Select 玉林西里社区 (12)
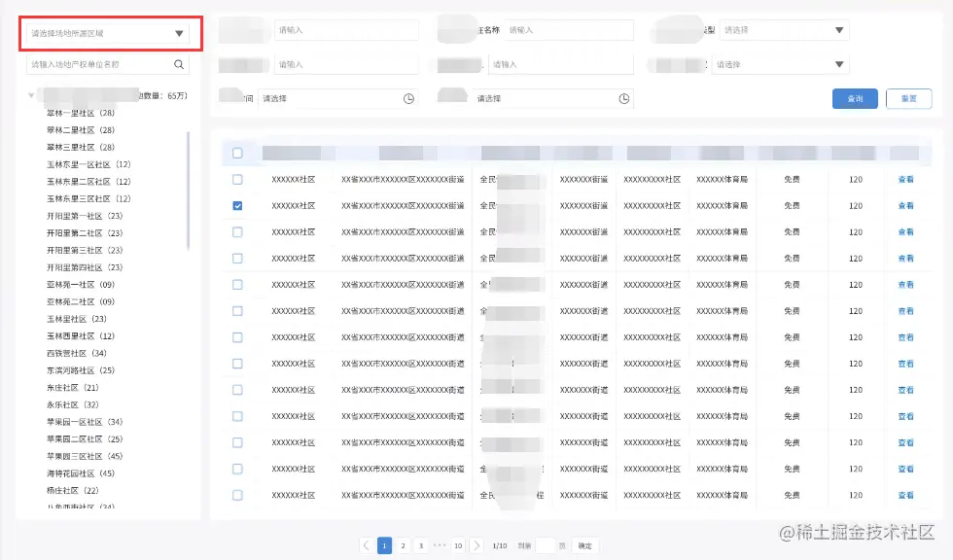The width and height of the screenshot is (953, 560). coord(80,335)
